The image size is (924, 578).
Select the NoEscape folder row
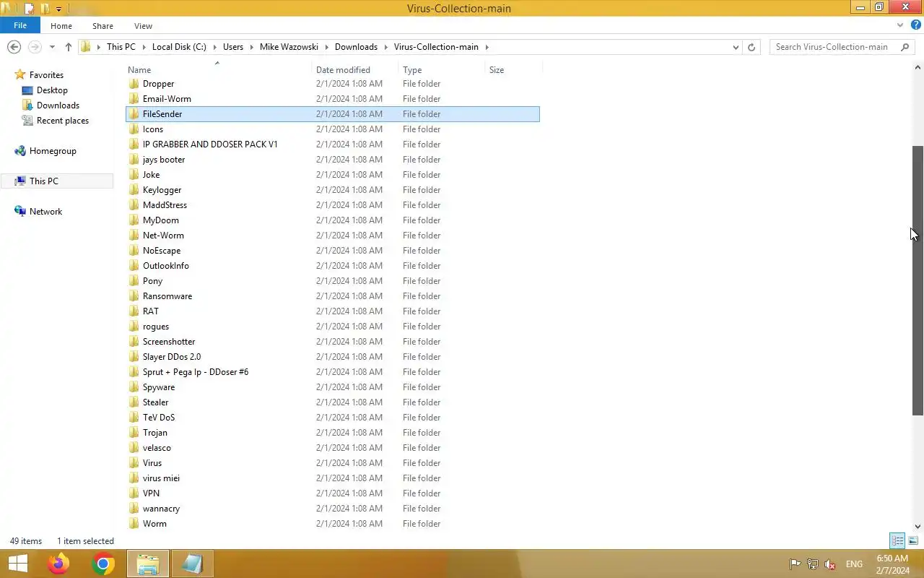[x=333, y=251]
